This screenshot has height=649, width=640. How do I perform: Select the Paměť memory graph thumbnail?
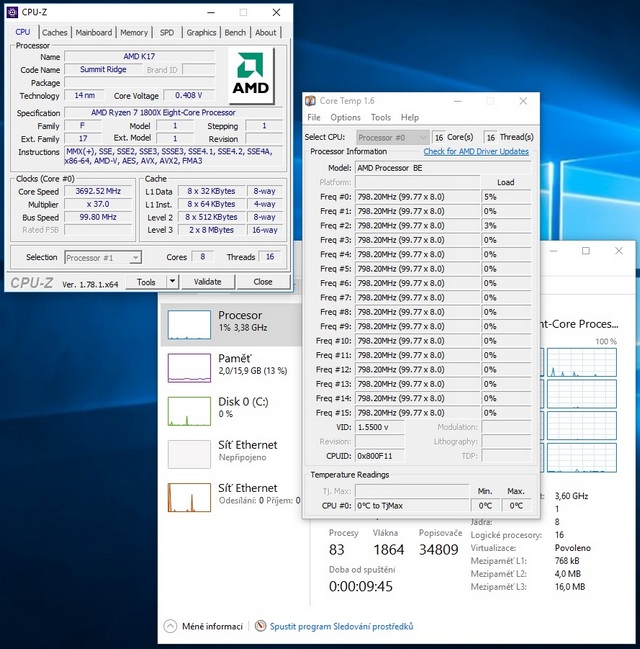189,368
